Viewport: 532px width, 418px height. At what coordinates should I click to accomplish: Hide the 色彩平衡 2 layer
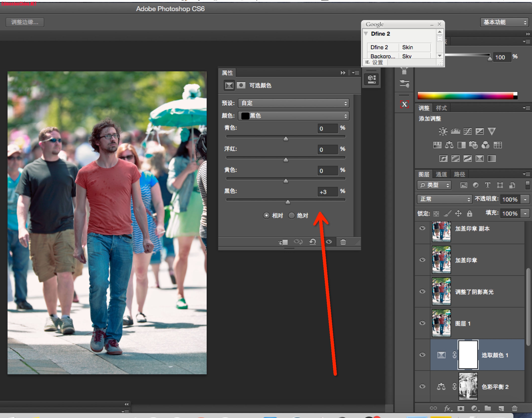coord(422,386)
